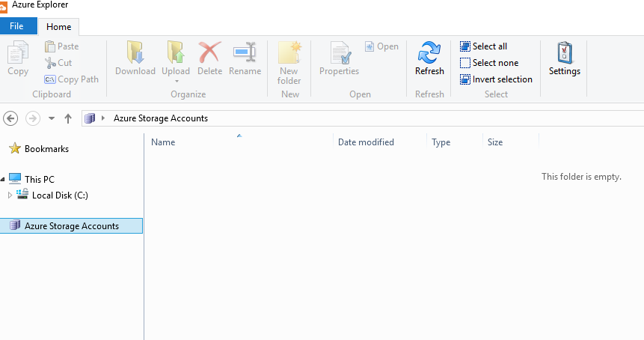Viewport: 644px width, 340px height.
Task: Go forward with the right arrow button
Action: (x=33, y=118)
